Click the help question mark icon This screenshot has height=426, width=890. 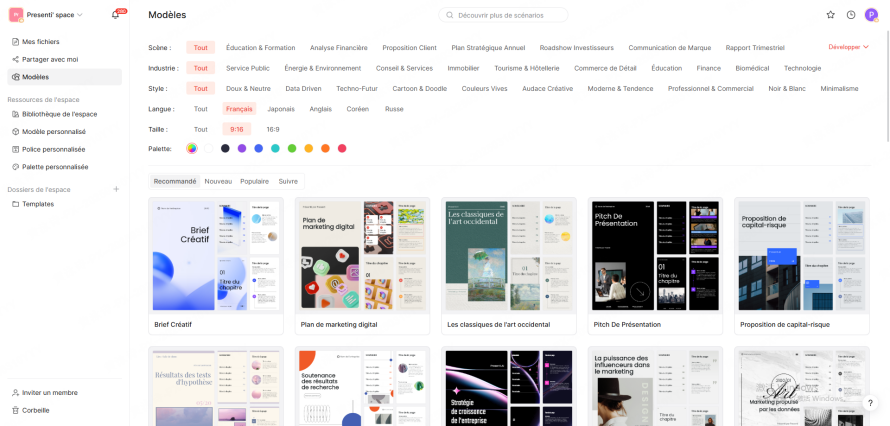[870, 403]
